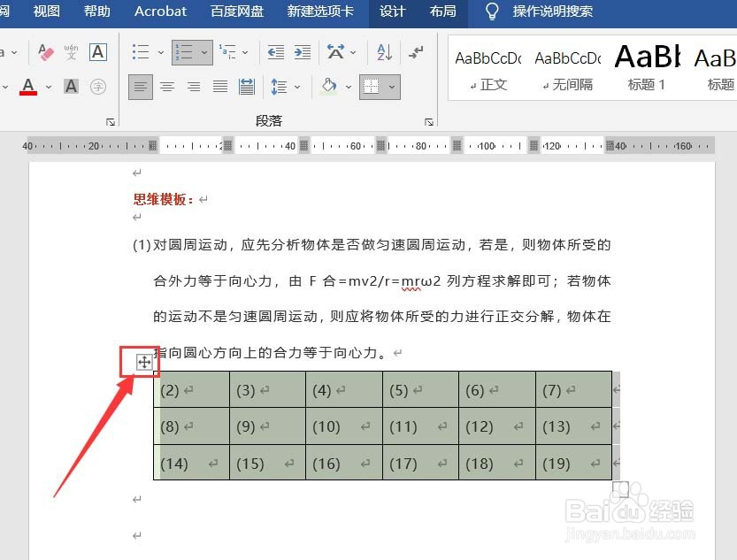Click the Shading paint bucket icon
Viewport: 737px width, 560px height.
point(329,86)
